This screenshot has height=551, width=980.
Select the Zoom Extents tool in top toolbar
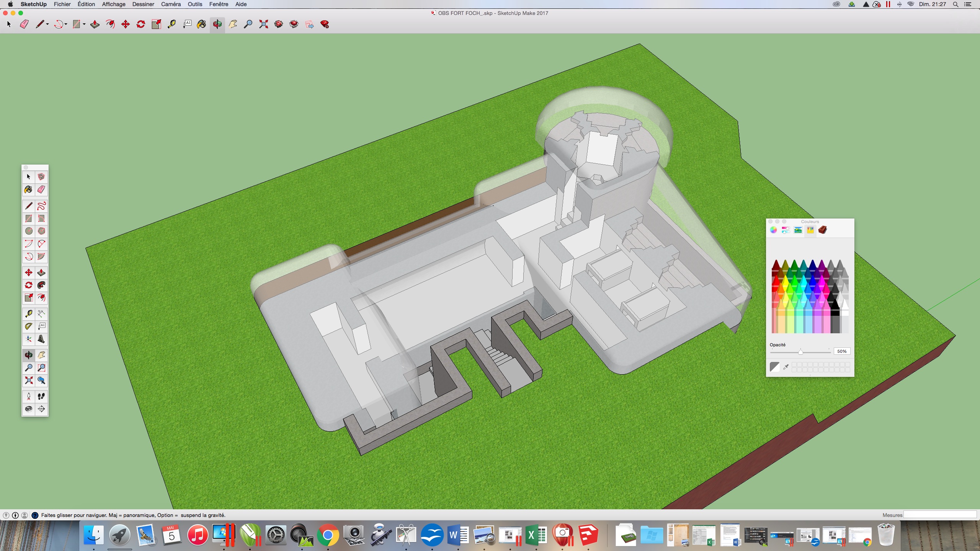(x=263, y=24)
